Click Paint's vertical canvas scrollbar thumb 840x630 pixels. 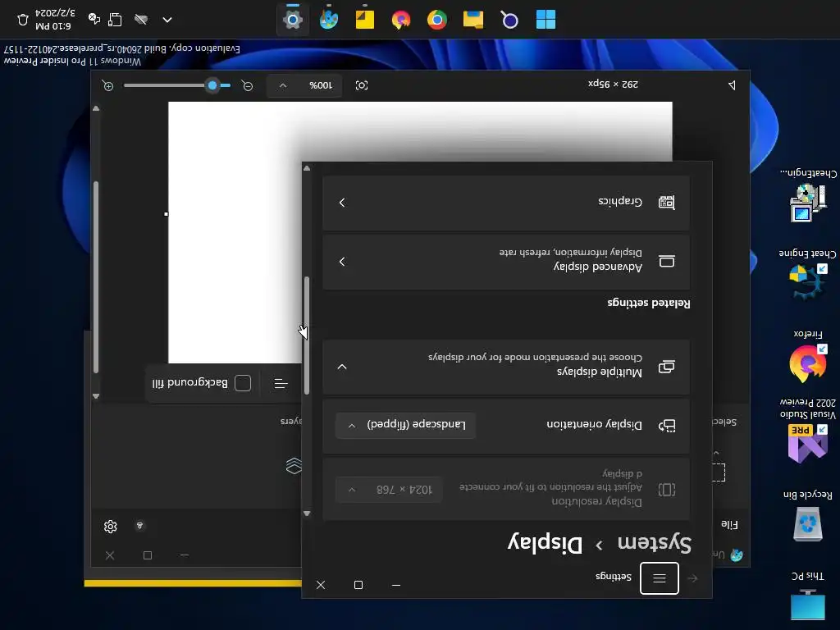96,277
